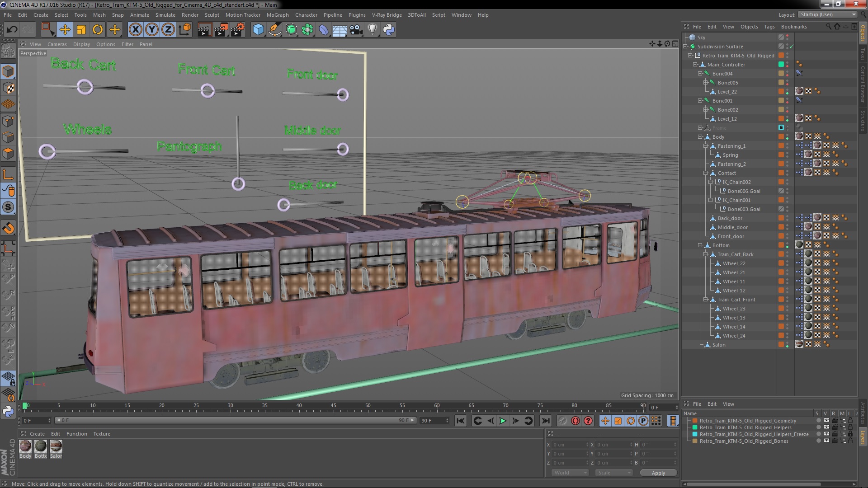Click the Record Active Objects button
The width and height of the screenshot is (868, 488).
(562, 421)
